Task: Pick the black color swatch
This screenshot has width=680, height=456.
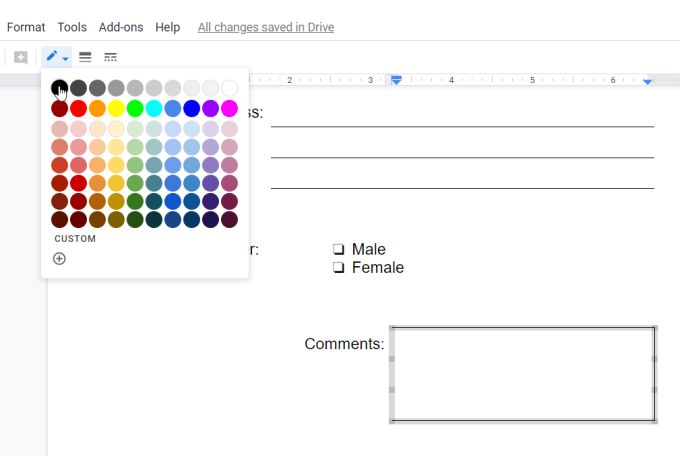Action: point(60,88)
